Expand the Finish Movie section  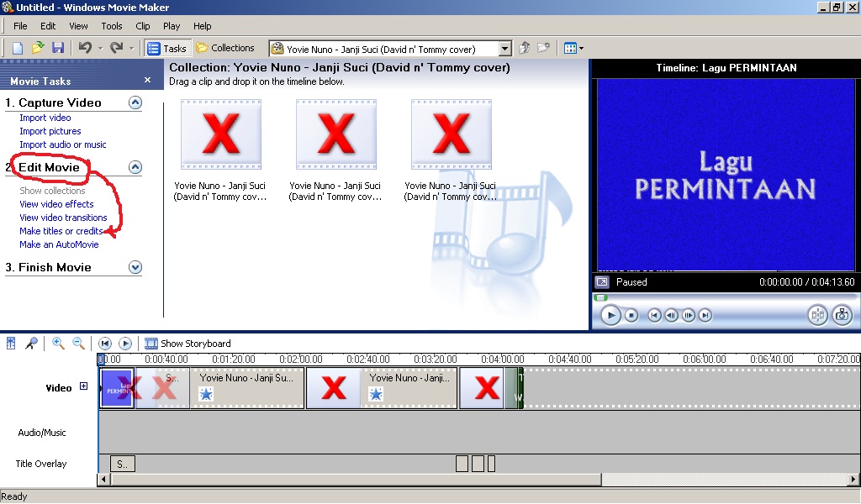135,267
